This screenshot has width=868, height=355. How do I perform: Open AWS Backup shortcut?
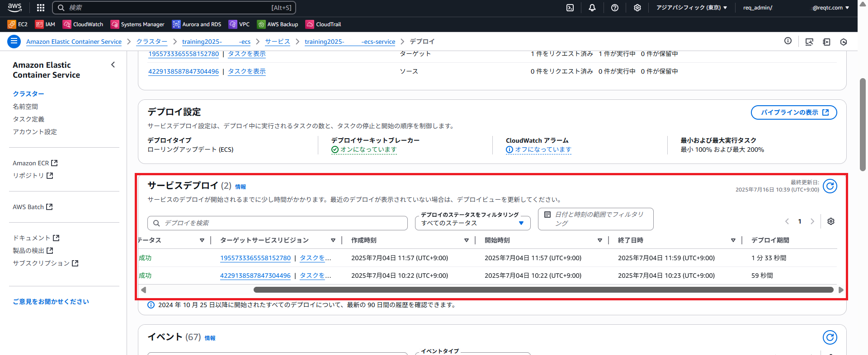tap(278, 24)
